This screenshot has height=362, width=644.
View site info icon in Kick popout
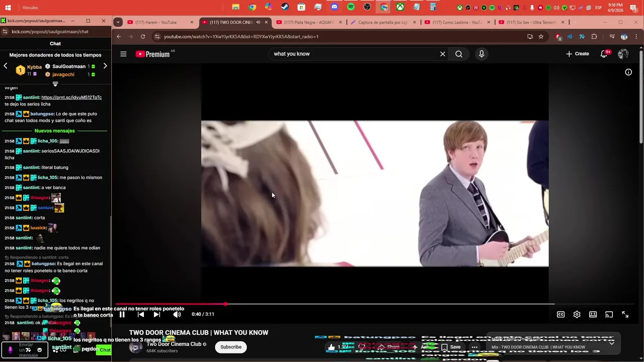[x=5, y=31]
